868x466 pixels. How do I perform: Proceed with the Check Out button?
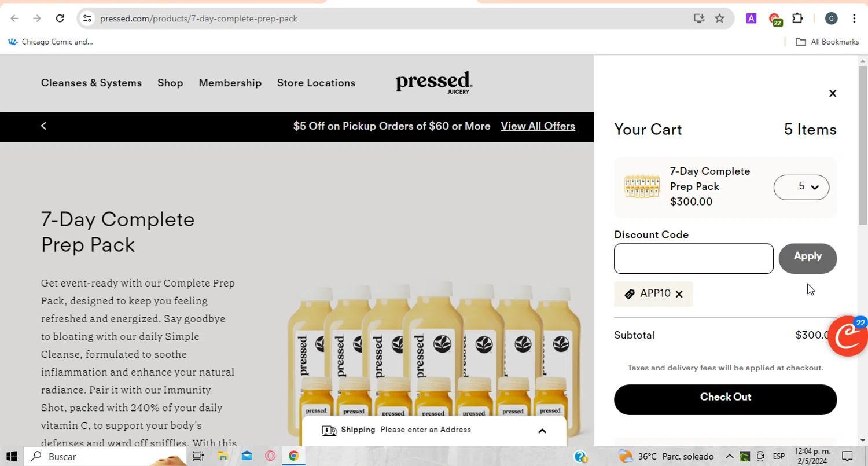tap(725, 399)
